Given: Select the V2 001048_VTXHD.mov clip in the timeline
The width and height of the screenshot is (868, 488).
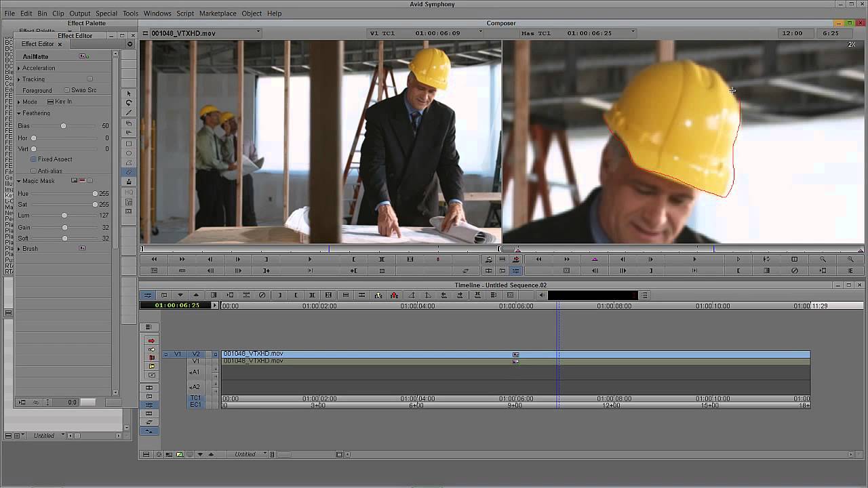Looking at the screenshot, I should coord(516,354).
